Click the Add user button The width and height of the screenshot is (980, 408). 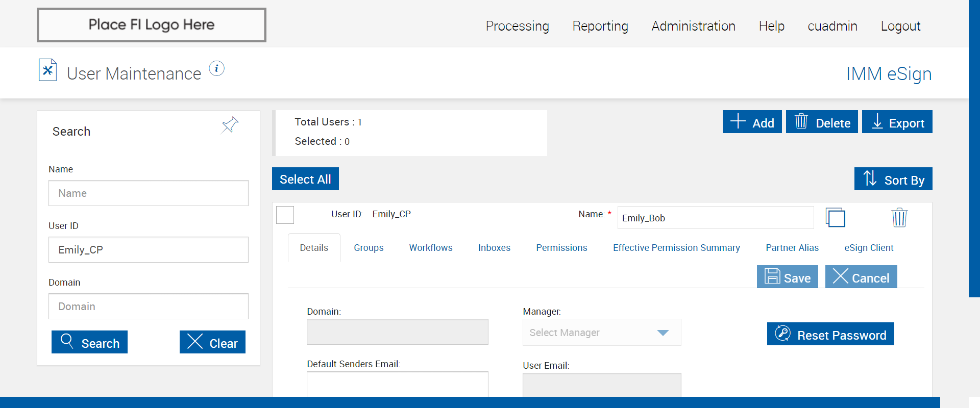(752, 122)
